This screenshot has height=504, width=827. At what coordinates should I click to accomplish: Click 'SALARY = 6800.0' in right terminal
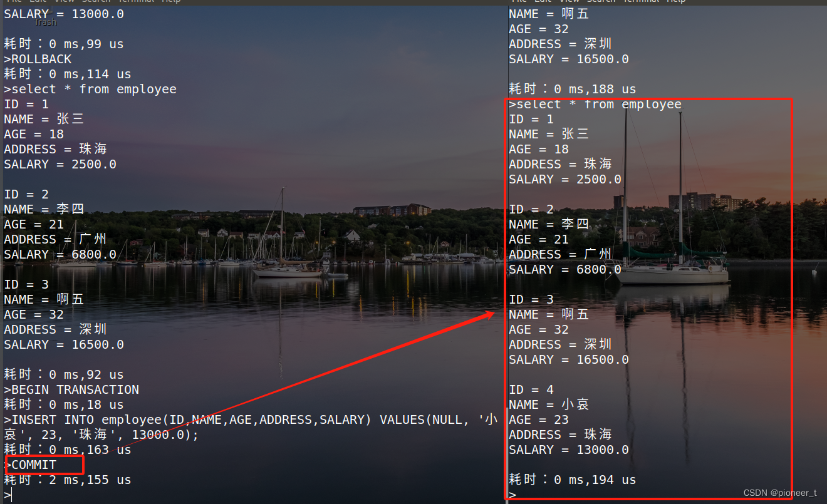pyautogui.click(x=565, y=270)
